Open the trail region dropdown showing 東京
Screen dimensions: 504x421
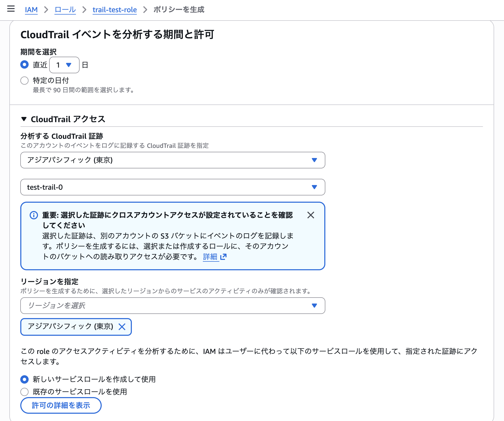pos(173,160)
